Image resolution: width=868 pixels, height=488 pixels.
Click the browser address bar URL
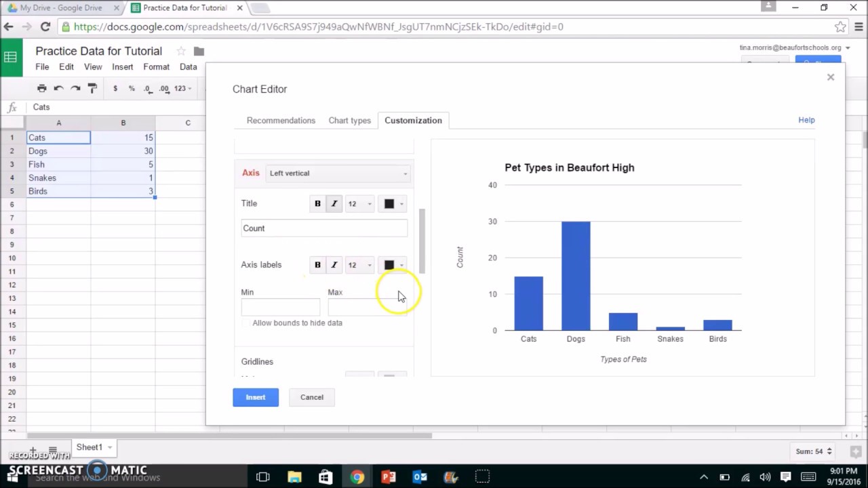pyautogui.click(x=319, y=27)
